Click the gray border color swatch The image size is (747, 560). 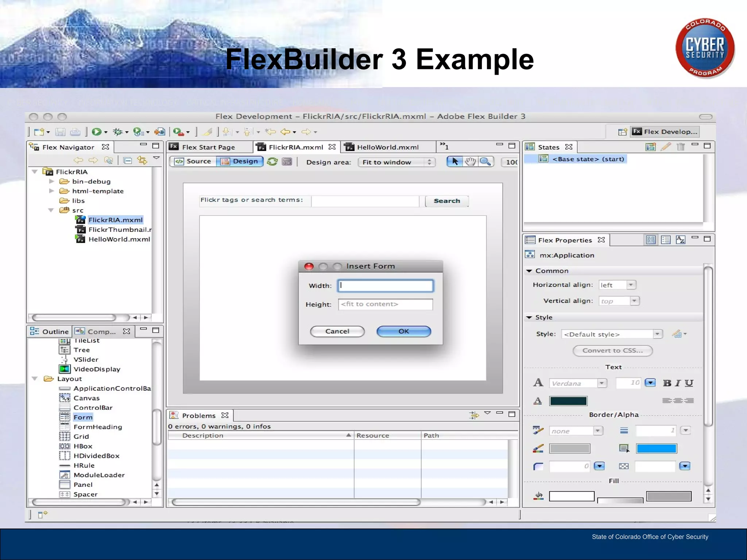pos(570,448)
